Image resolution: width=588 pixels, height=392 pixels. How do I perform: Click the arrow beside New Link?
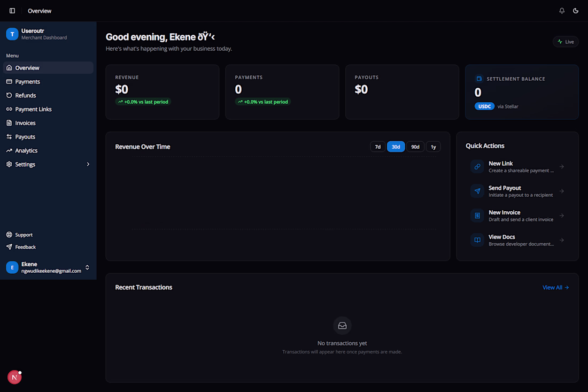pyautogui.click(x=562, y=166)
